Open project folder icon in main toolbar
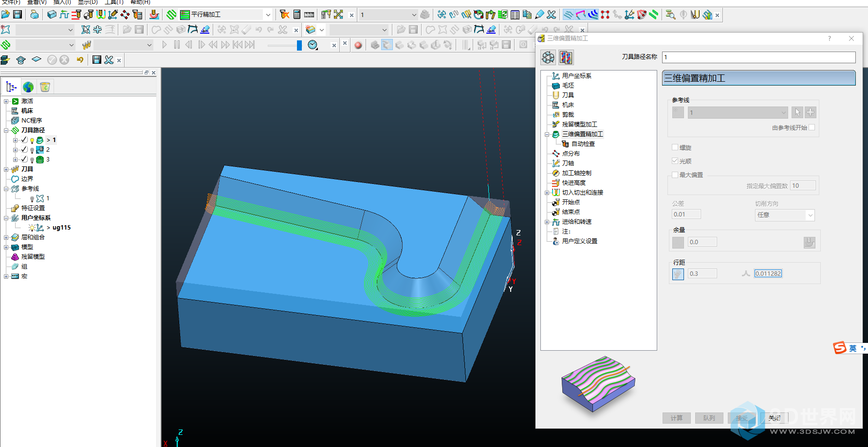868x447 pixels. click(x=5, y=15)
